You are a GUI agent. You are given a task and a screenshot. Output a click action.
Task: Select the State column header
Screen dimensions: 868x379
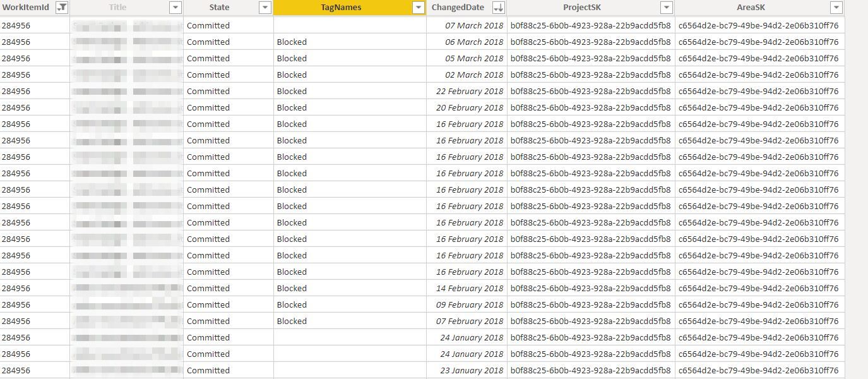pyautogui.click(x=229, y=8)
